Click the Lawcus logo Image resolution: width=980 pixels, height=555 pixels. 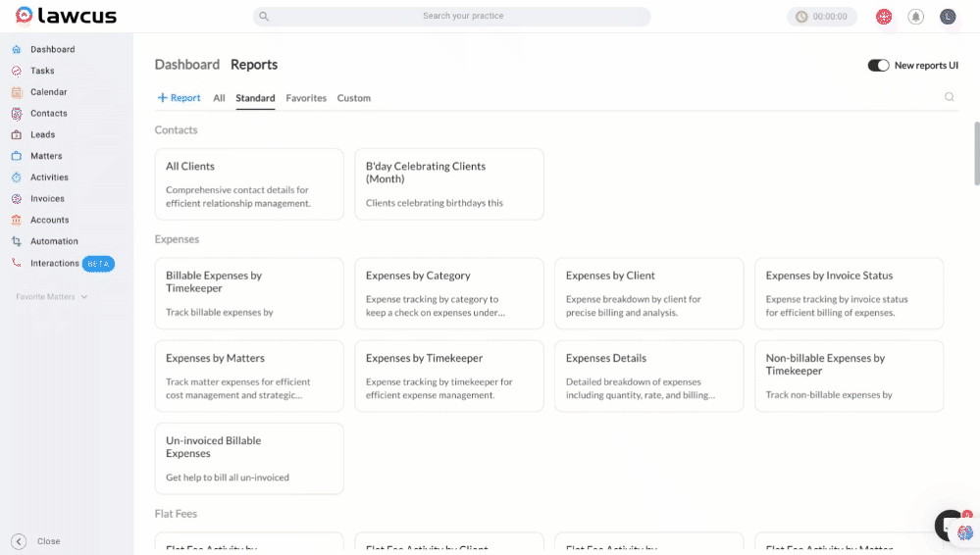(66, 16)
